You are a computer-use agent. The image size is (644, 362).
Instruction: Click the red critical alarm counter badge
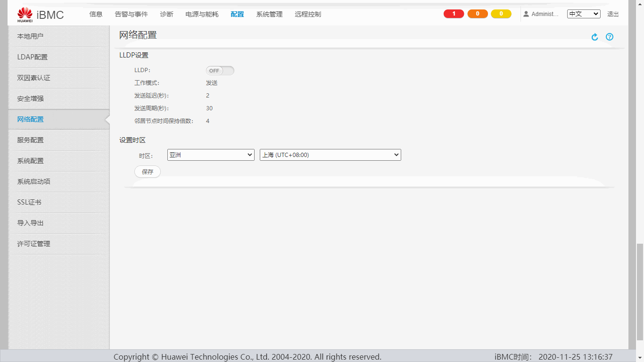pyautogui.click(x=454, y=14)
